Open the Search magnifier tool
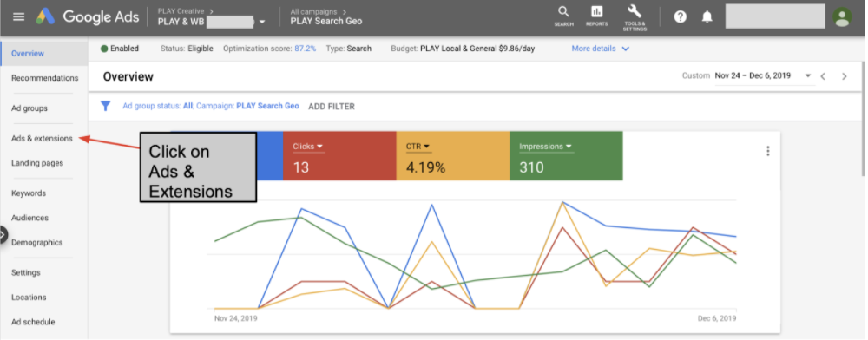 [x=563, y=16]
